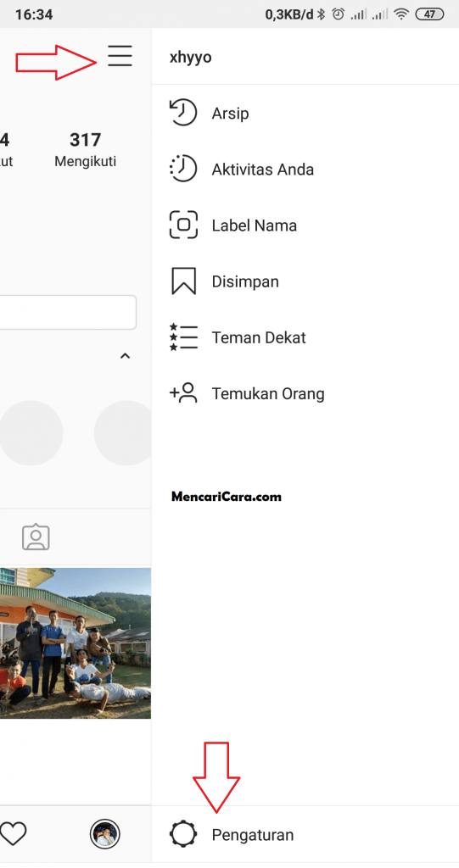Click the Temukan Orang add-person icon
Image resolution: width=459 pixels, height=868 pixels.
click(x=183, y=393)
